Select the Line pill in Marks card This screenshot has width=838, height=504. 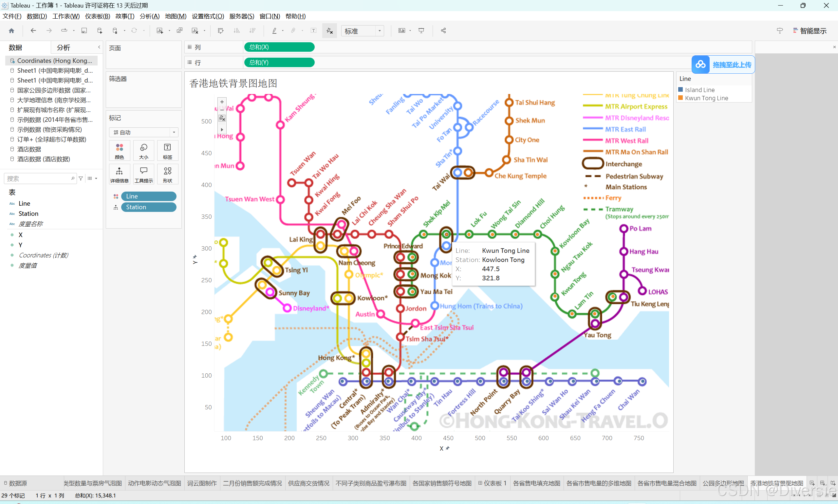click(x=149, y=196)
